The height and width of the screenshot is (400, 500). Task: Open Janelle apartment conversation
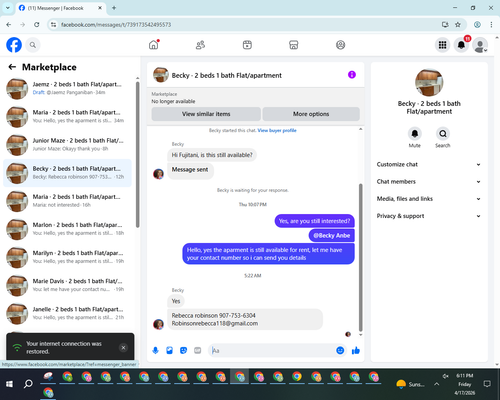pyautogui.click(x=67, y=314)
